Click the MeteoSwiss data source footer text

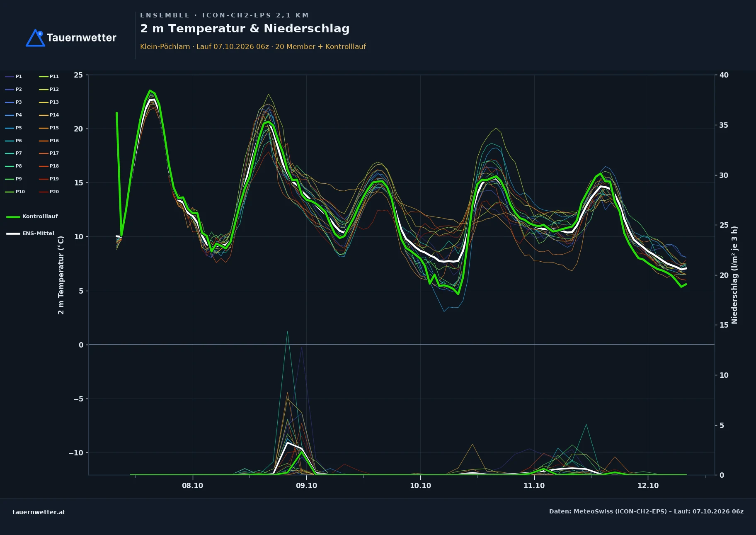(646, 511)
